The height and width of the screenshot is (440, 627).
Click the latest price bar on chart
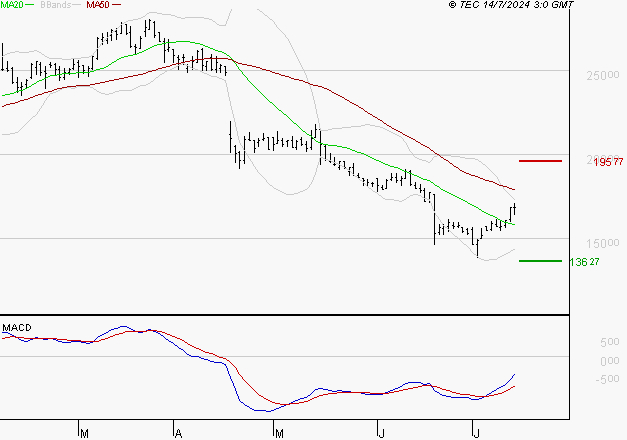click(515, 209)
